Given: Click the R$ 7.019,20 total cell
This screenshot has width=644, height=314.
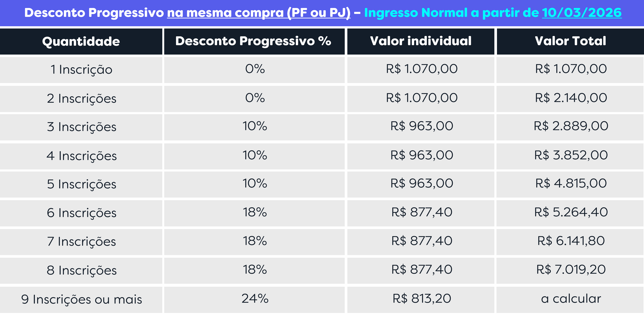Looking at the screenshot, I should (571, 270).
